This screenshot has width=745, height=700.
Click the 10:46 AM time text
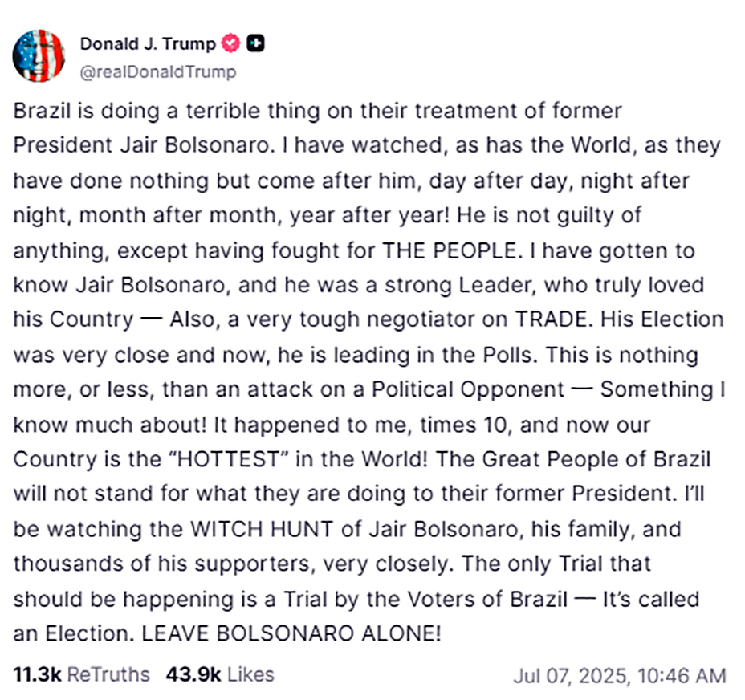point(682,676)
